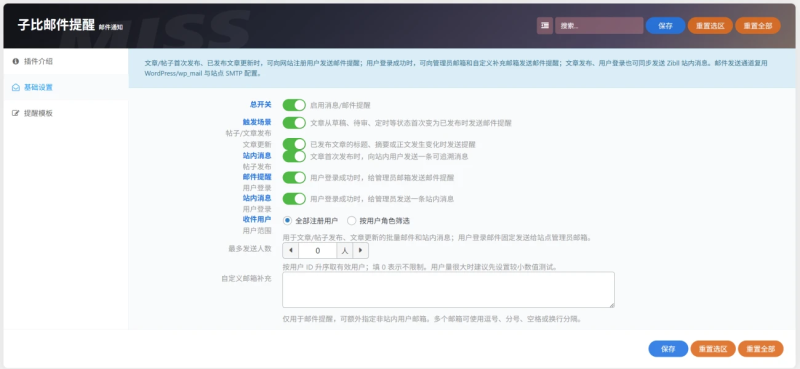The width and height of the screenshot is (800, 369).
Task: Click the bottom 重置选区 button
Action: coord(713,349)
